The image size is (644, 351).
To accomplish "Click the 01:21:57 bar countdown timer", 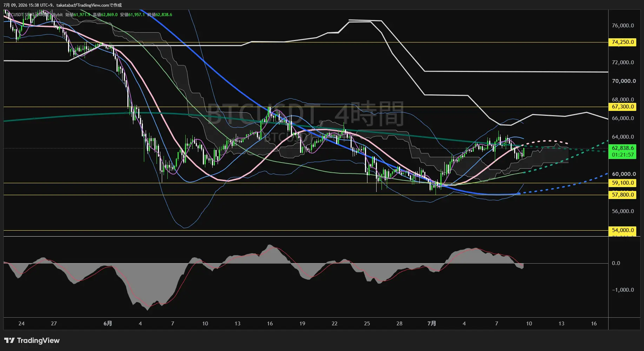I will [x=623, y=155].
